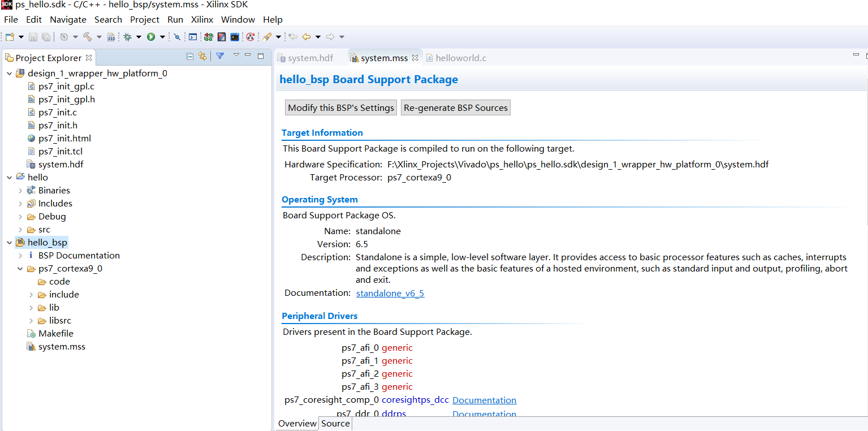Open the New dropdown arrow in toolbar
The width and height of the screenshot is (868, 431).
pos(21,37)
